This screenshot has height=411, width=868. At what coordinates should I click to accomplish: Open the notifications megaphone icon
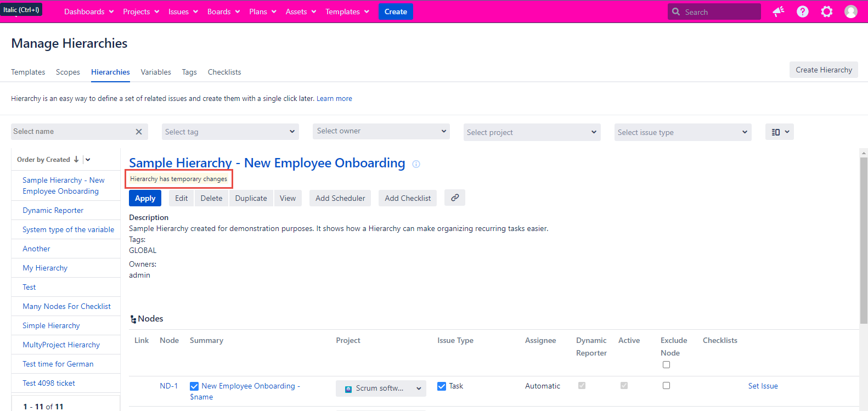(778, 12)
